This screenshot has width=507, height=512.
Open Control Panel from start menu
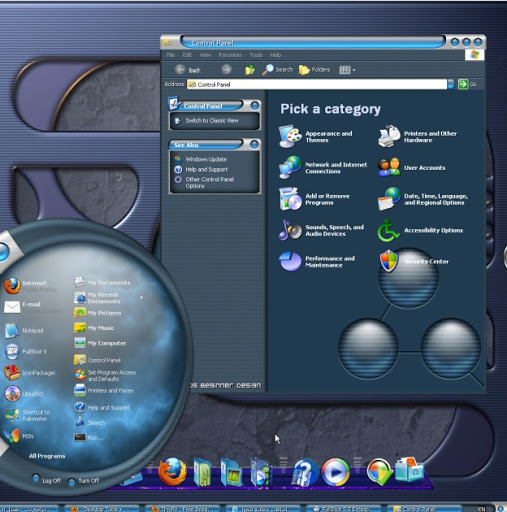click(97, 360)
